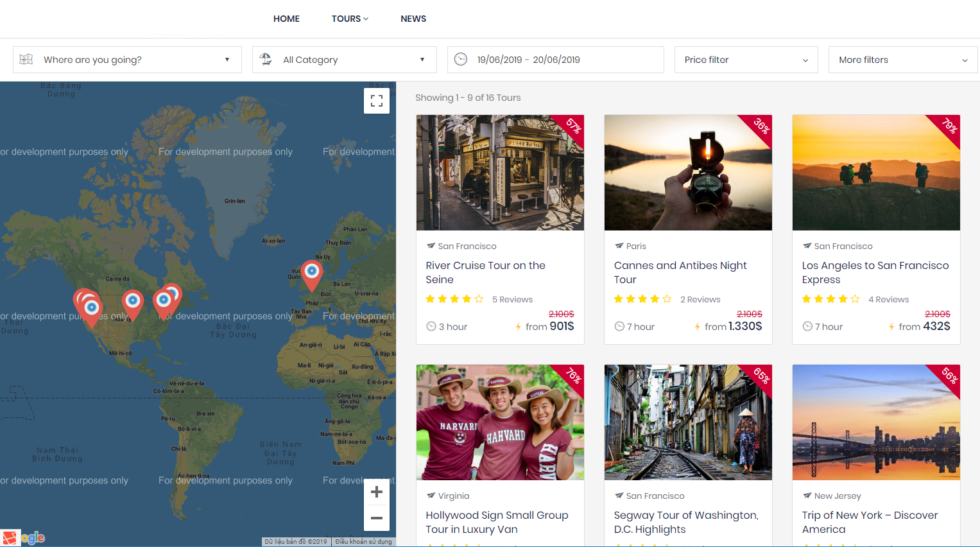Click the 'from 901$' price

pos(550,326)
